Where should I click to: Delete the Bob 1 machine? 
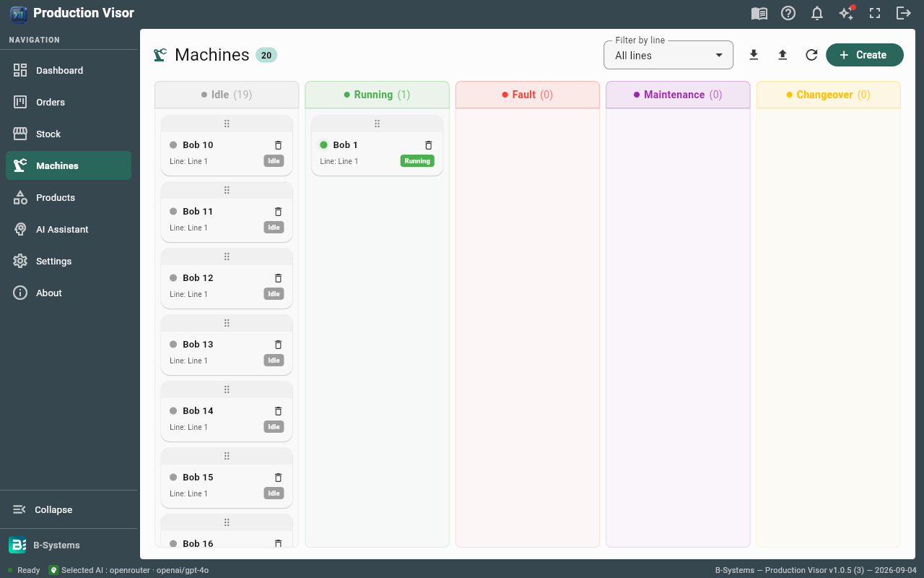coord(428,145)
